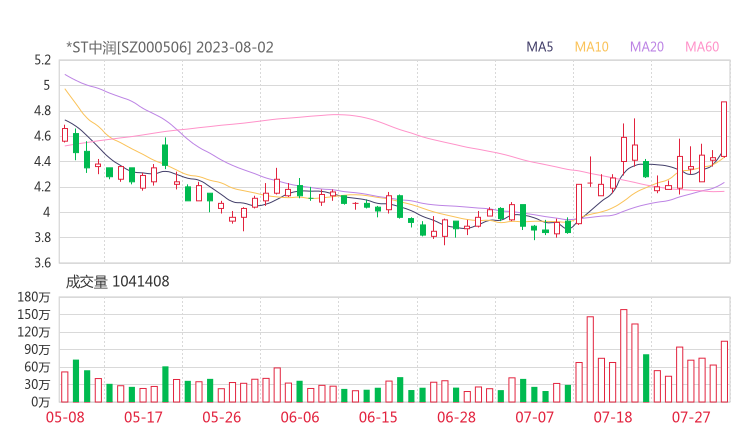Image resolution: width=740 pixels, height=440 pixels.
Task: Click the MA5 legend label
Action: pos(539,47)
